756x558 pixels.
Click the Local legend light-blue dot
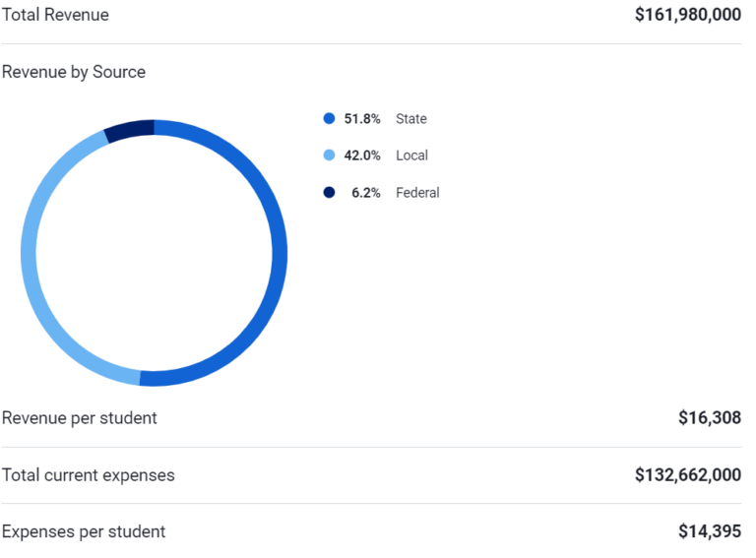[329, 155]
